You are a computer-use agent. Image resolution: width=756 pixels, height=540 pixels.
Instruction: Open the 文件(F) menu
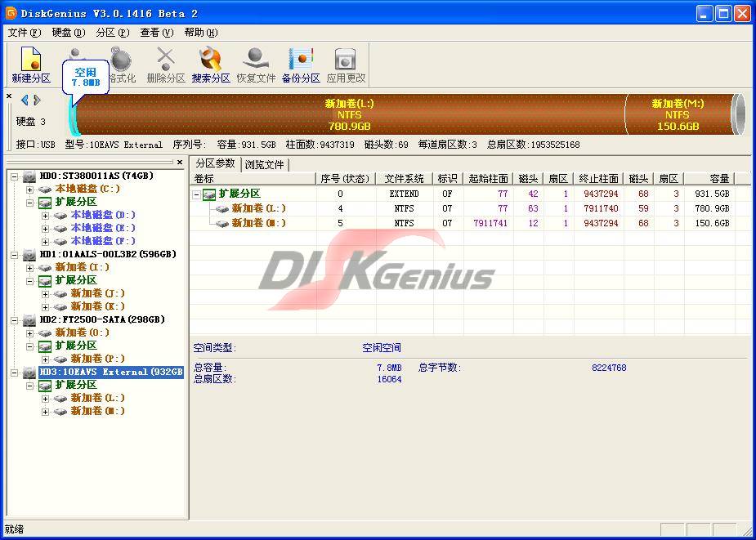pos(25,33)
